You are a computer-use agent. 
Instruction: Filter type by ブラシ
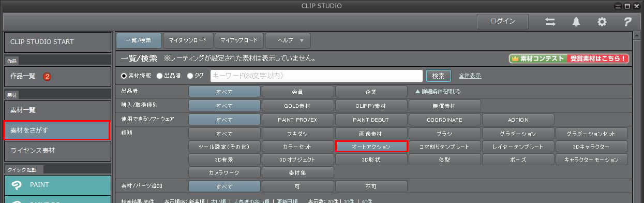[x=444, y=134]
